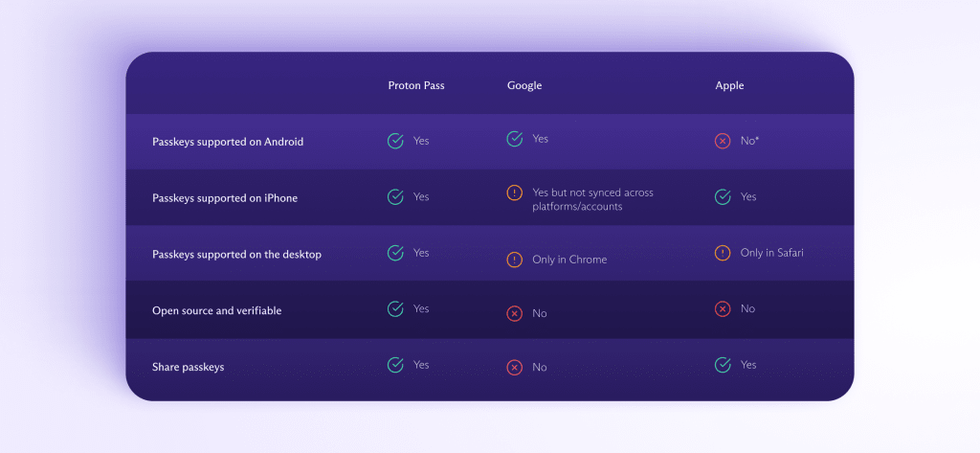The image size is (980, 453).
Task: Click the Google open source red X icon
Action: [515, 313]
